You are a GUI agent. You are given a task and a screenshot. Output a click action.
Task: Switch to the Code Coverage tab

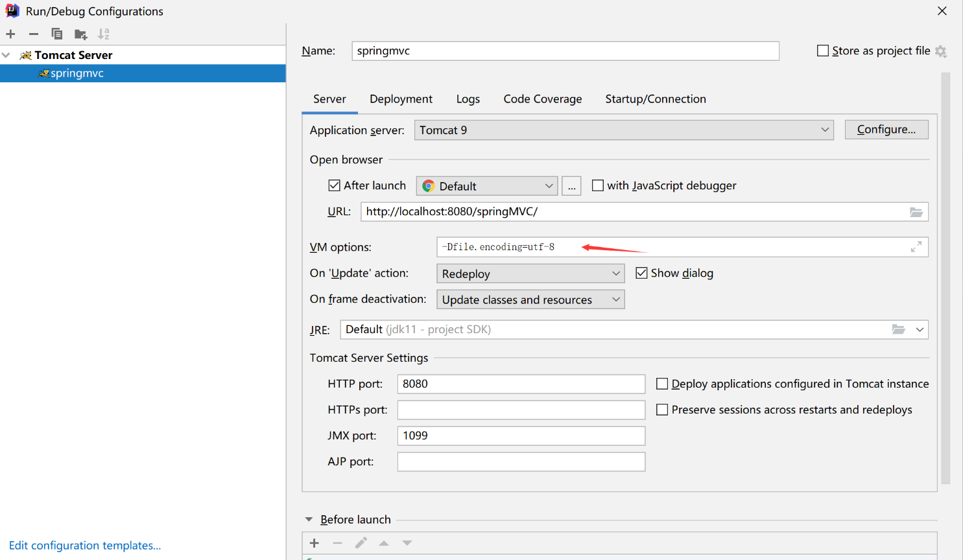[x=543, y=99]
